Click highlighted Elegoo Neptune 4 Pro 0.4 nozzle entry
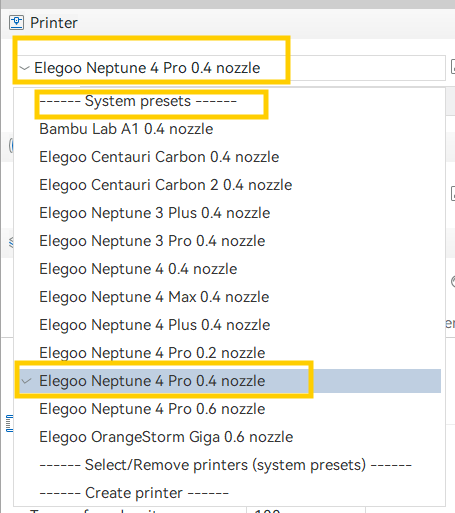Image resolution: width=455 pixels, height=513 pixels. coord(230,381)
